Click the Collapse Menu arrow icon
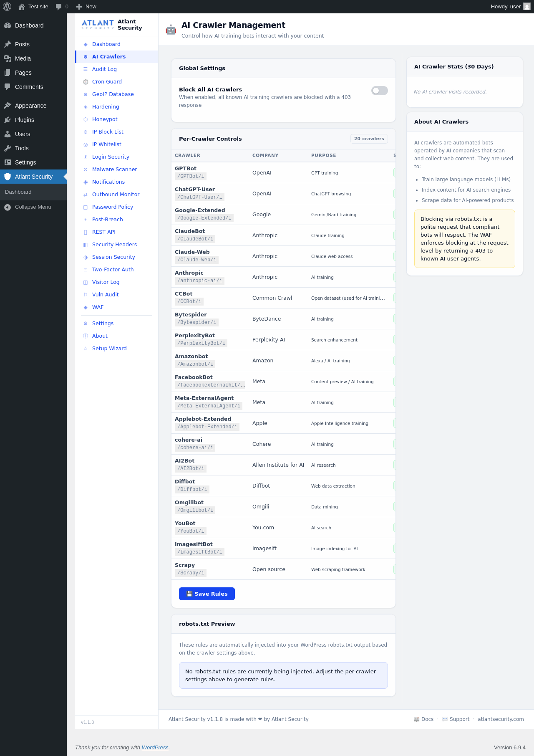The height and width of the screenshot is (756, 534). 8,207
